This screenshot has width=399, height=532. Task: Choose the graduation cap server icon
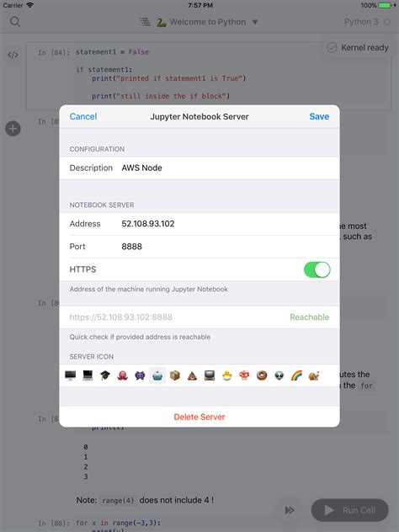[105, 375]
